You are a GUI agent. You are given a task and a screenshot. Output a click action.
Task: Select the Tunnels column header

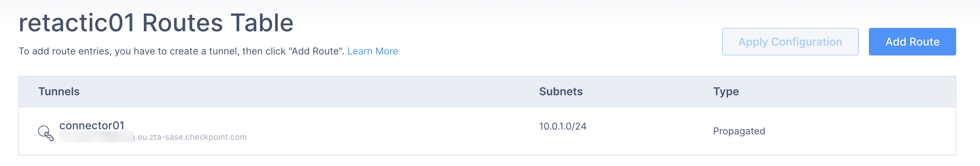pos(59,92)
